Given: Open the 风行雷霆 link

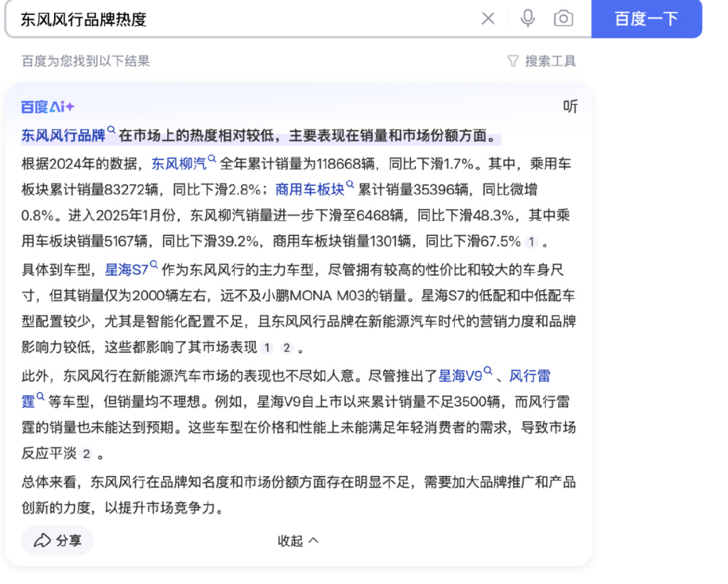Looking at the screenshot, I should click(x=530, y=376).
